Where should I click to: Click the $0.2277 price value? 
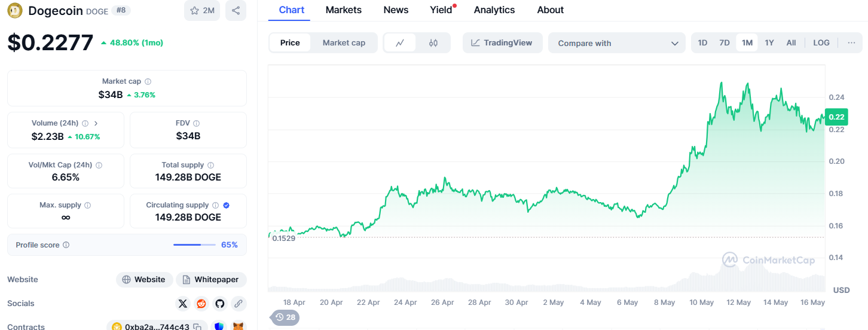coord(50,42)
